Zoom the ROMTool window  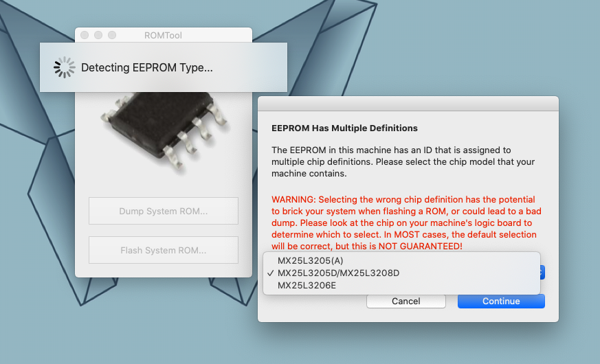pyautogui.click(x=112, y=35)
